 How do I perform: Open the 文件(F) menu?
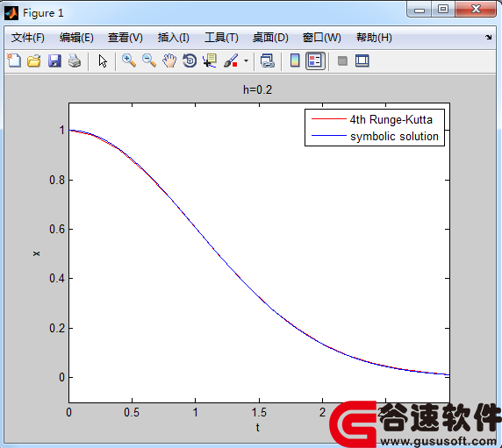[x=28, y=38]
